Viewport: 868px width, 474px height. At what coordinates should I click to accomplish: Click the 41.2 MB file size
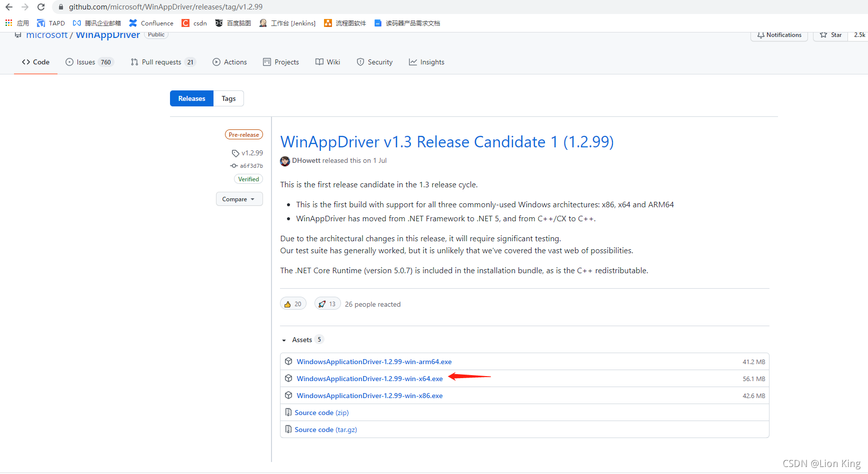tap(754, 362)
